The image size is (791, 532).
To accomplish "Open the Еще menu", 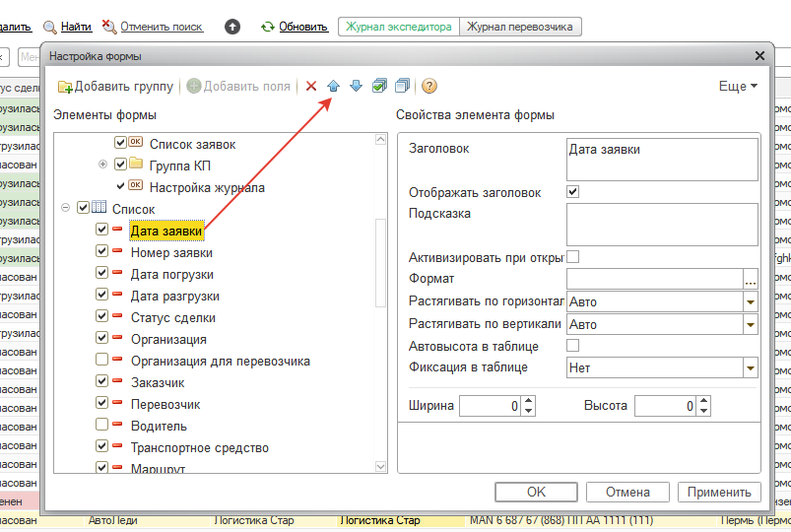I will click(x=738, y=86).
